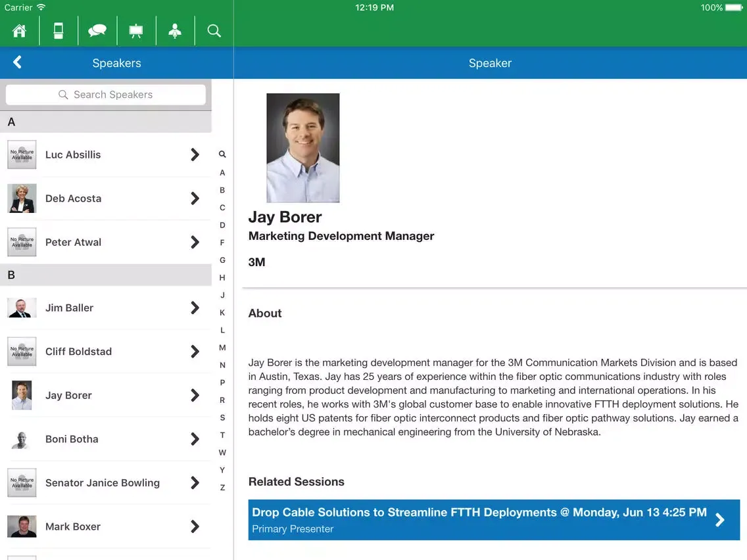747x560 pixels.
Task: Click Luc Absillis's No Picture placeholder
Action: [x=22, y=154]
